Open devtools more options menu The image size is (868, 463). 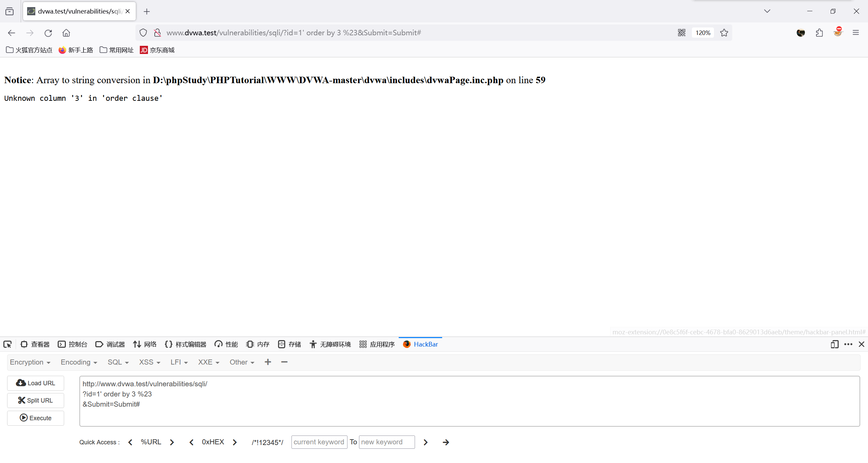(848, 344)
